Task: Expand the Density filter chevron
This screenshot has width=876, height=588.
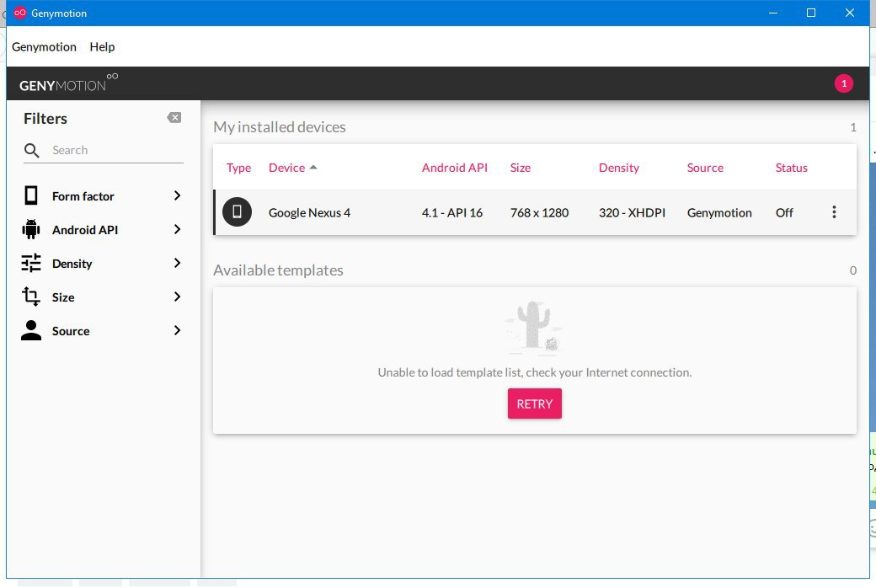Action: pyautogui.click(x=177, y=264)
